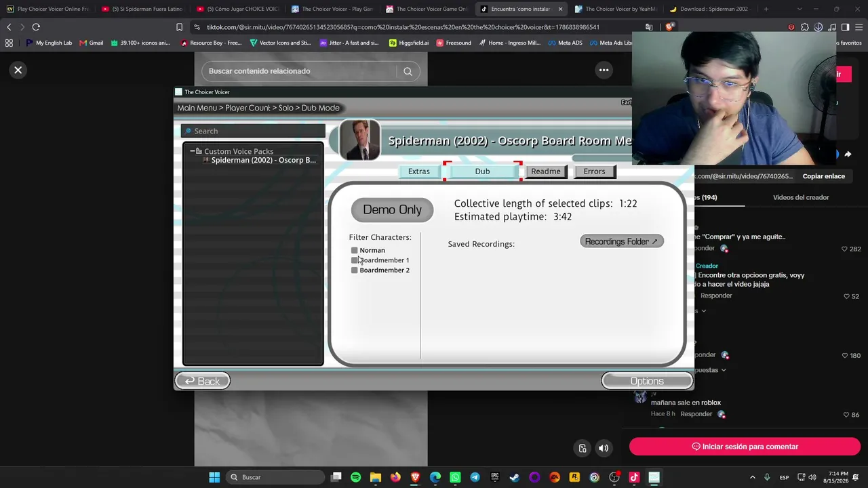Go Back in The Choicer Voicer
868x488 pixels.
click(202, 382)
